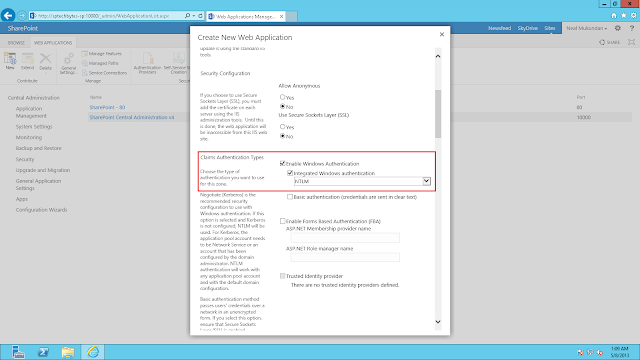Select No for Use Secure Sockets Layer

click(x=282, y=136)
